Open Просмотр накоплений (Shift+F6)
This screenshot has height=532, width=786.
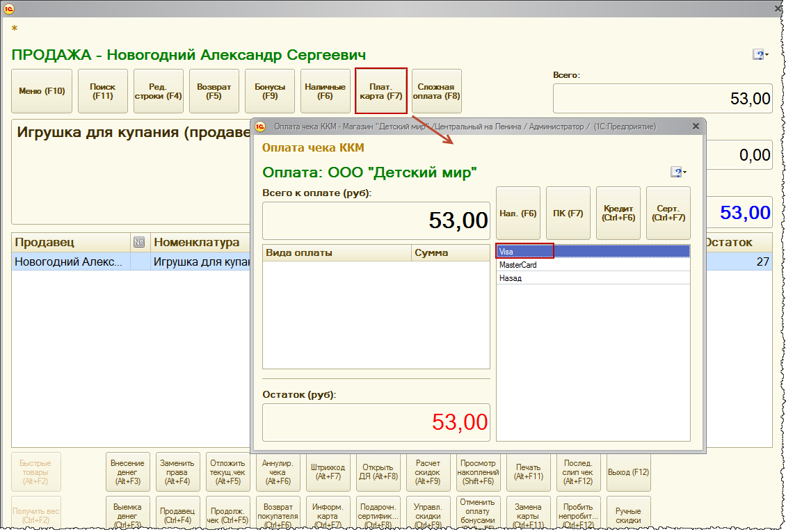479,472
